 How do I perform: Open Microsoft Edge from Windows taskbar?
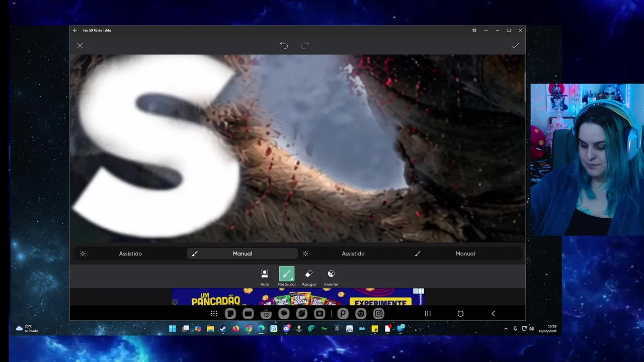(x=261, y=329)
